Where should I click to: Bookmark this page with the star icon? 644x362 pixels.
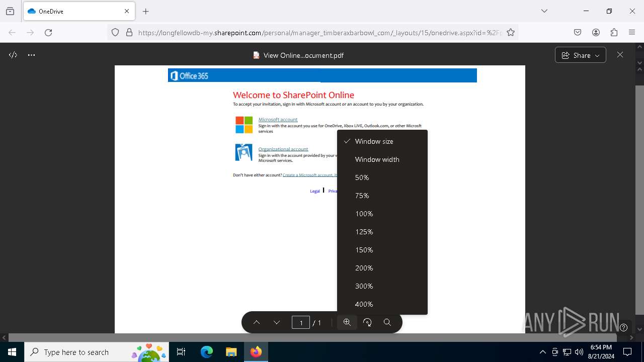pyautogui.click(x=511, y=33)
